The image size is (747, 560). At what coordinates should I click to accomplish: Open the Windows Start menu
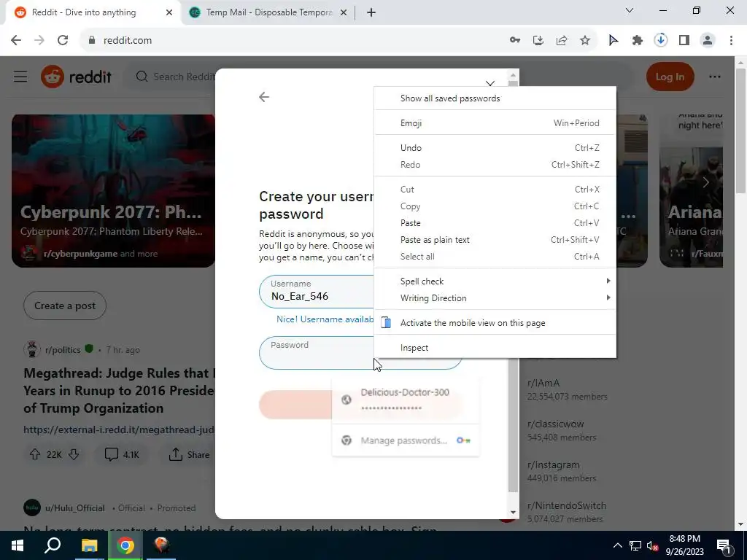point(18,545)
